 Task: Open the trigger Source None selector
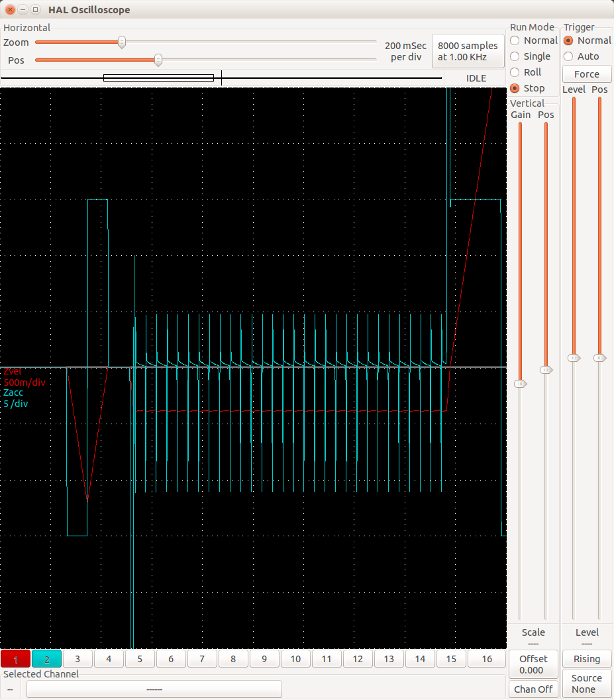pyautogui.click(x=587, y=683)
